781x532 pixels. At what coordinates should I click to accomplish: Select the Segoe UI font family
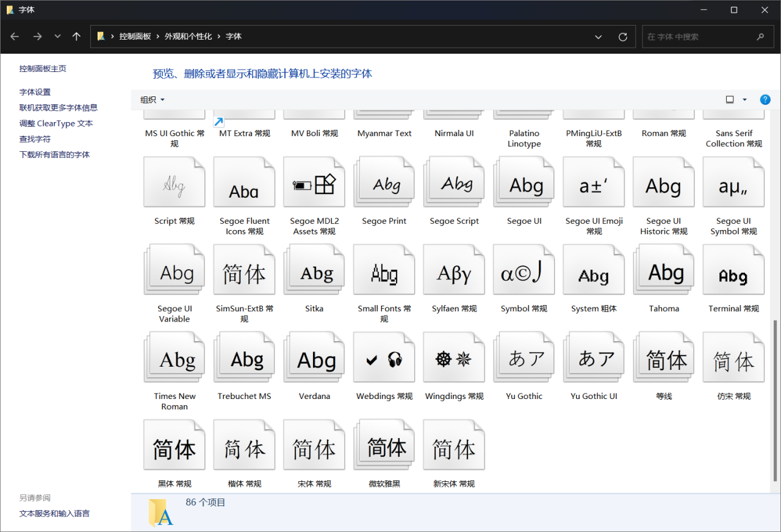point(524,182)
